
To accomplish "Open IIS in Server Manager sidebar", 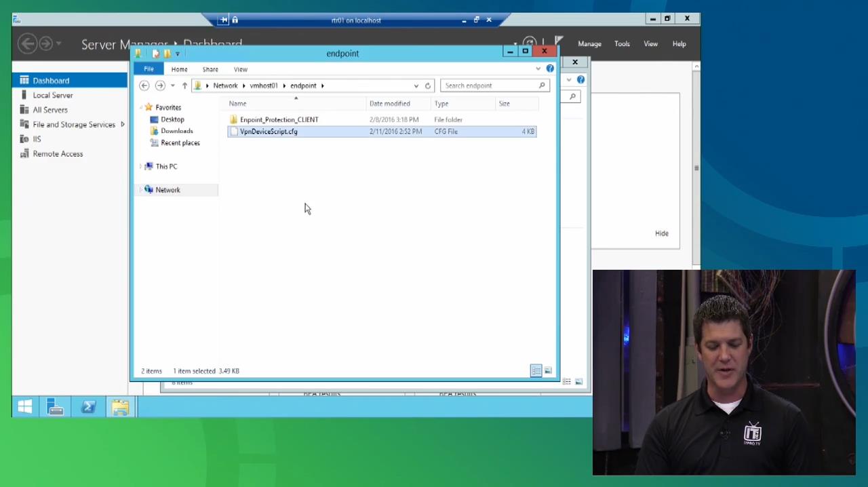I will (x=37, y=139).
